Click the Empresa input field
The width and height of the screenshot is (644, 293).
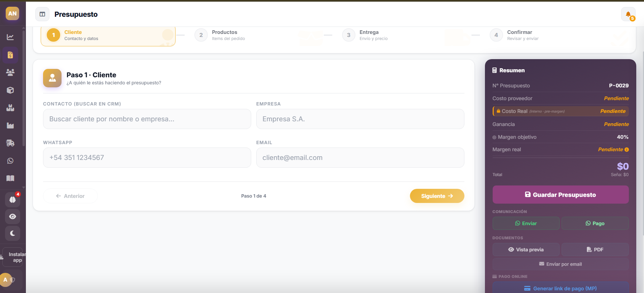pyautogui.click(x=360, y=119)
